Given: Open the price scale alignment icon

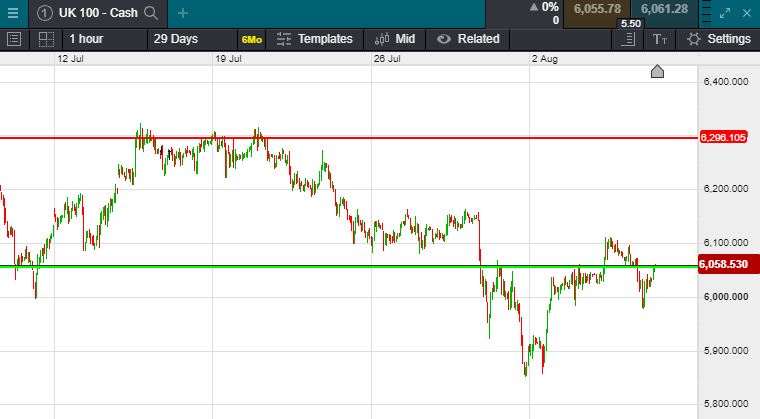Looking at the screenshot, I should click(628, 39).
